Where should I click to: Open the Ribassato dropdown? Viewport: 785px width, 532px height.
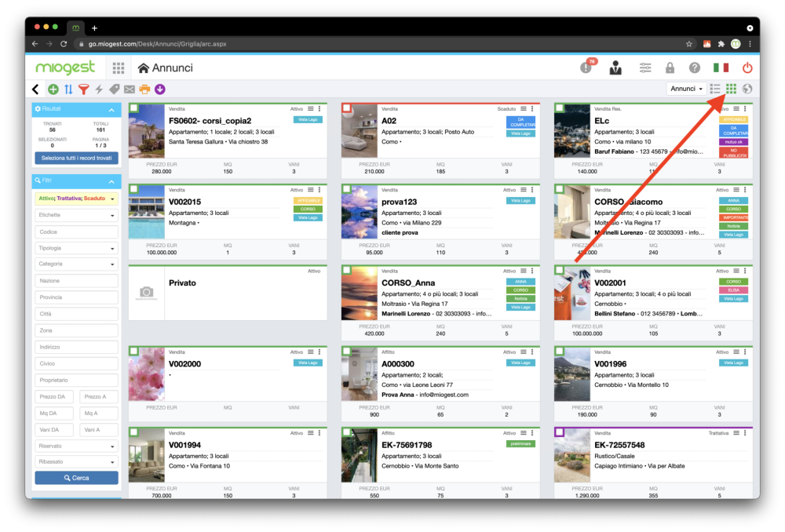pyautogui.click(x=77, y=461)
